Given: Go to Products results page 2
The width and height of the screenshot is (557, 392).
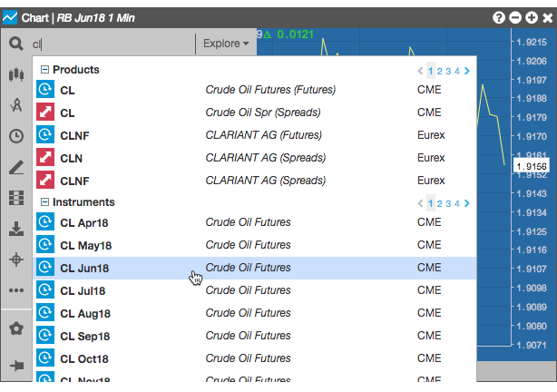Looking at the screenshot, I should pyautogui.click(x=439, y=71).
